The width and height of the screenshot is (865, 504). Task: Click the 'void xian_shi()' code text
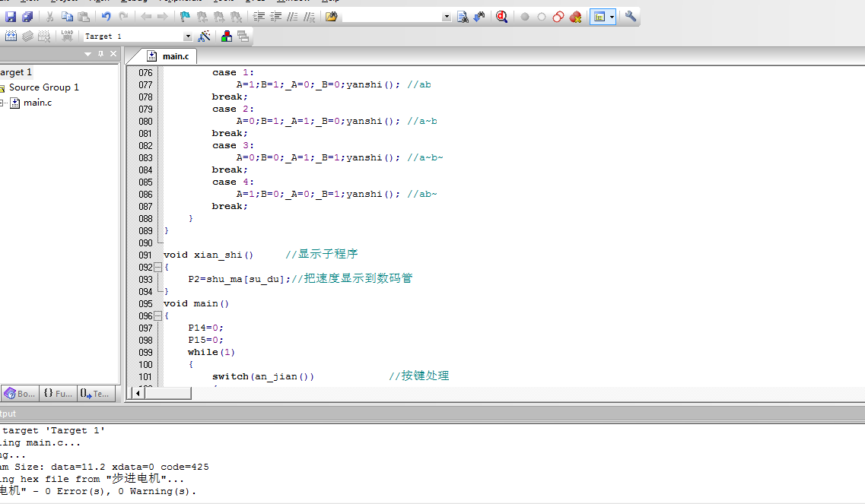tap(208, 255)
